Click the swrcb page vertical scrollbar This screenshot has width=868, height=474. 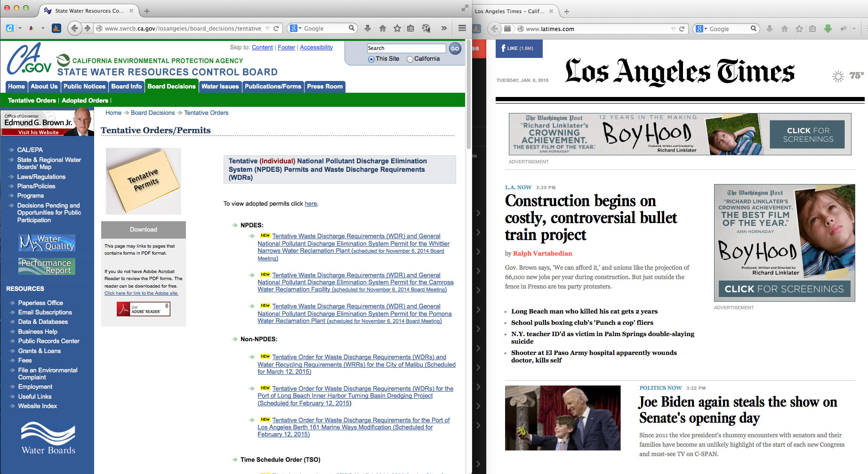click(x=468, y=94)
